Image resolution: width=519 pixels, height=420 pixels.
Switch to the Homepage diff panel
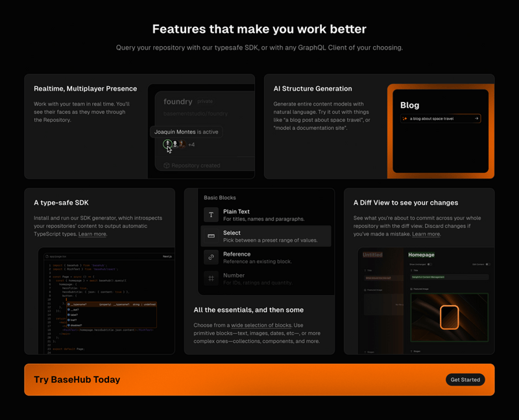(421, 255)
